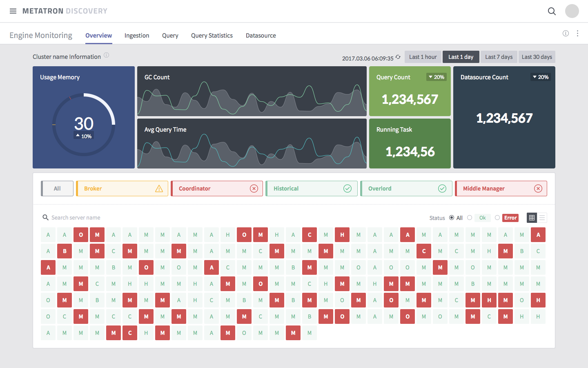Click the memory value 30 in the gauge
This screenshot has height=368, width=588.
[x=84, y=123]
